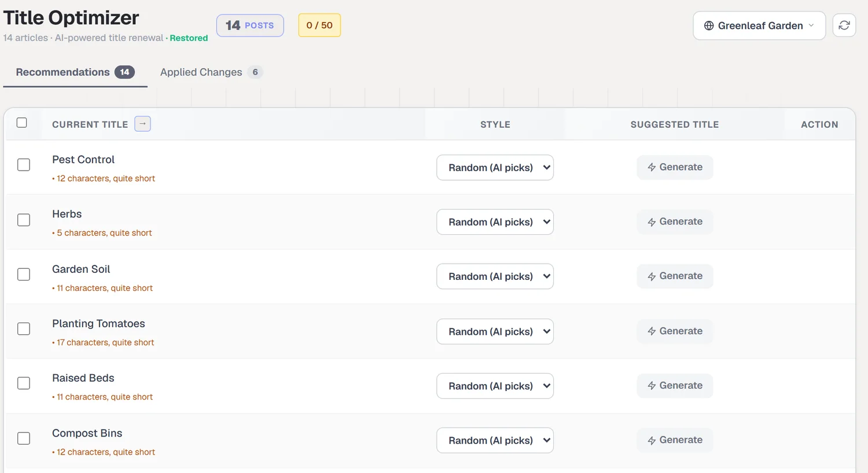Open the style dropdown for Pest Control
Screen dimensions: 868x473
495,168
